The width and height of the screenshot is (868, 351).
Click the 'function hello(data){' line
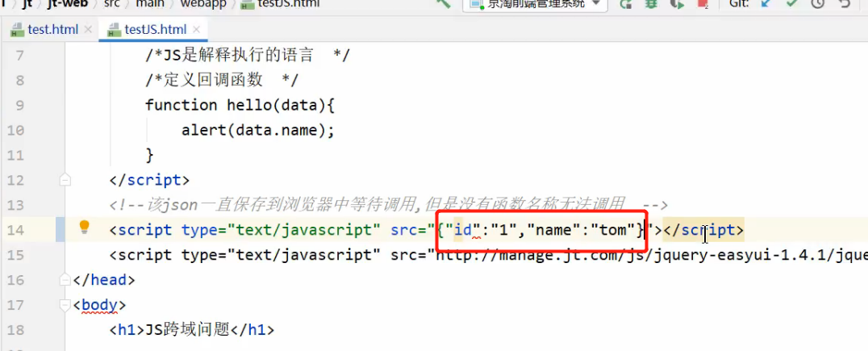(240, 105)
